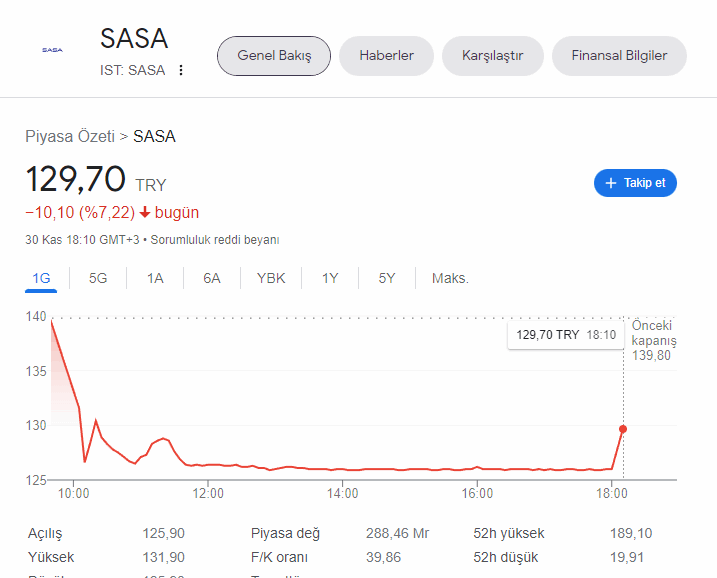Screen dimensions: 717x578
Task: Open the Haberler tab
Action: point(386,56)
